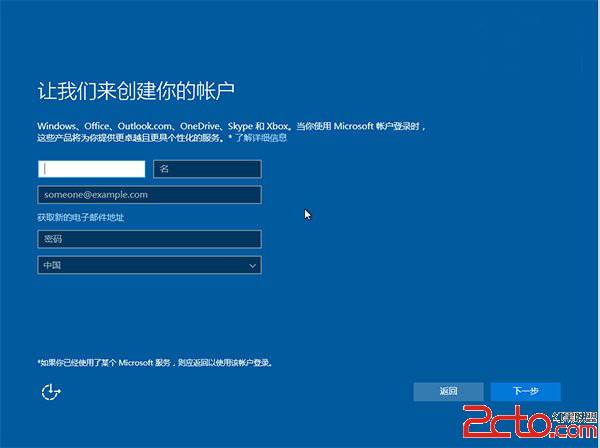Focus the first name field labeled 名
This screenshot has width=600, height=448.
pos(207,169)
